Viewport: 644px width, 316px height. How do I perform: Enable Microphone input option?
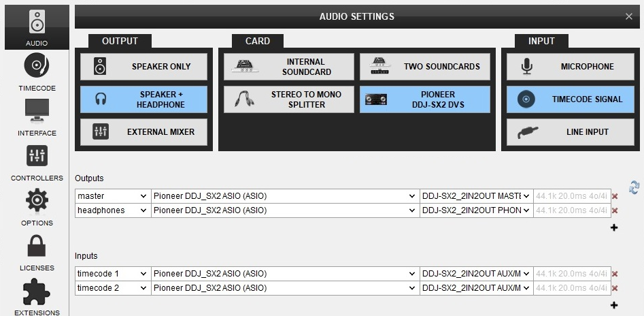click(571, 66)
